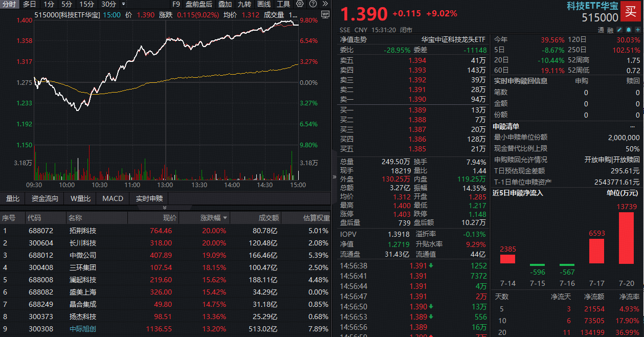Open the MACD indicator tab
Image resolution: width=644 pixels, height=337 pixels.
pos(113,198)
